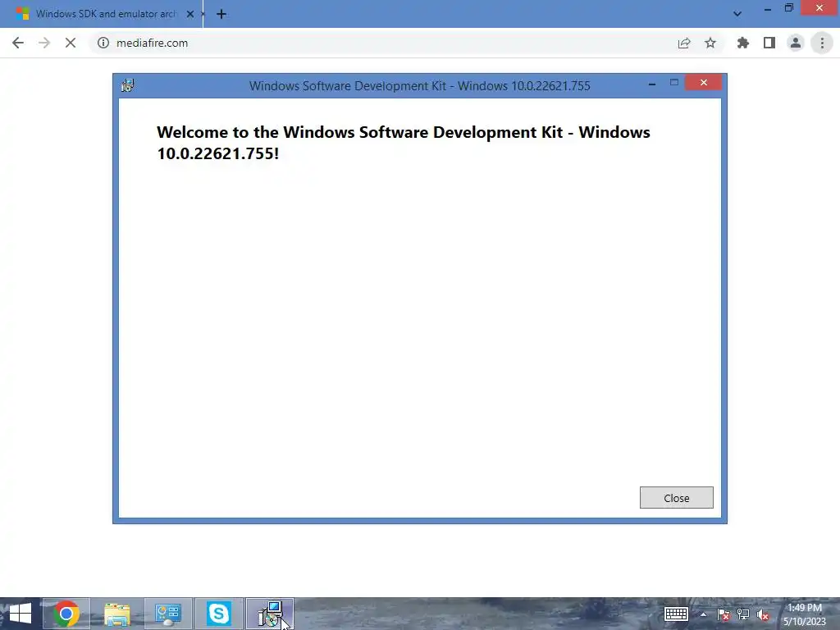Maximize the Windows Software Development Kit window

click(x=674, y=83)
